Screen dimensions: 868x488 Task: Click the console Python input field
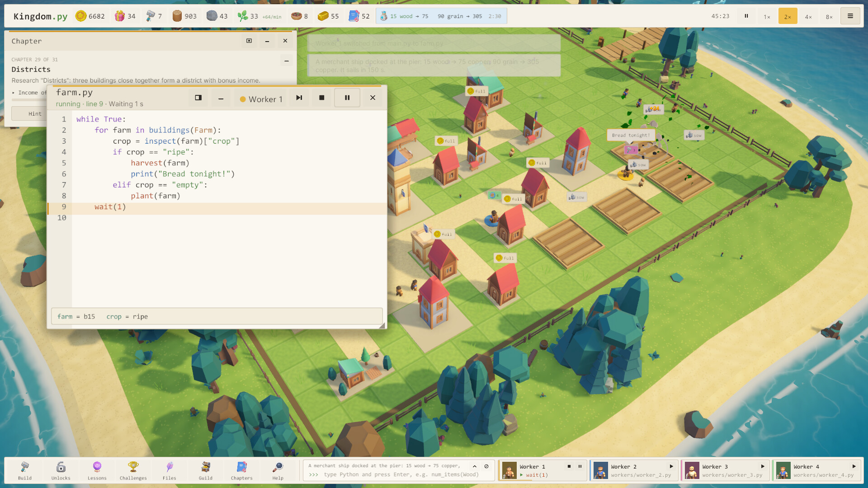click(401, 474)
